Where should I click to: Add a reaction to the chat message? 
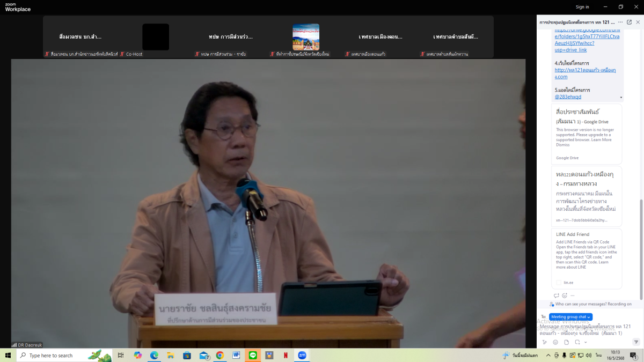click(x=565, y=295)
